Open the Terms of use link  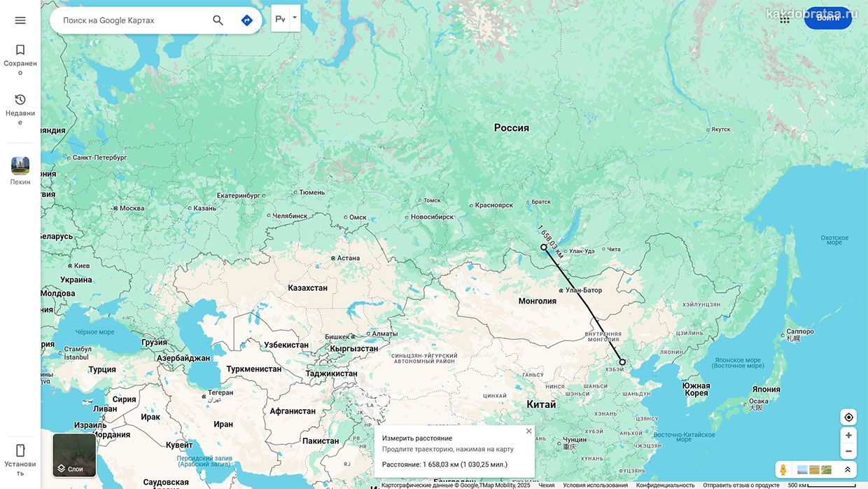[596, 485]
